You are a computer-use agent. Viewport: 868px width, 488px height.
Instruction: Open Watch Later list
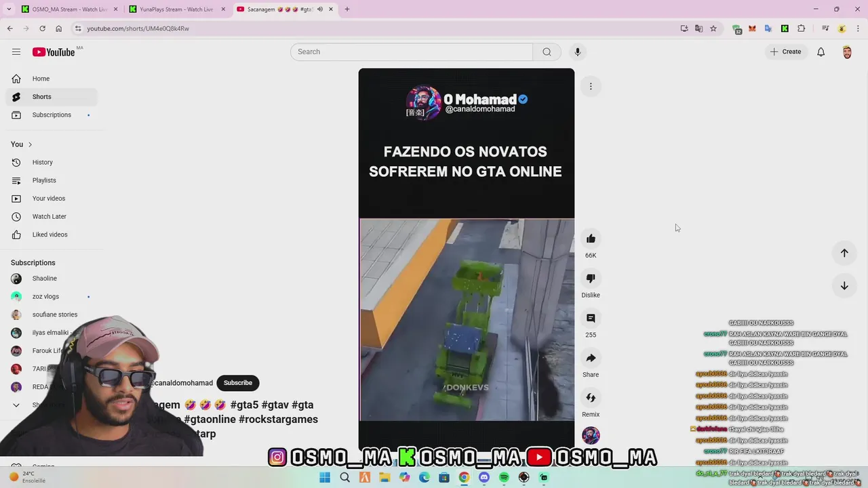(x=52, y=217)
